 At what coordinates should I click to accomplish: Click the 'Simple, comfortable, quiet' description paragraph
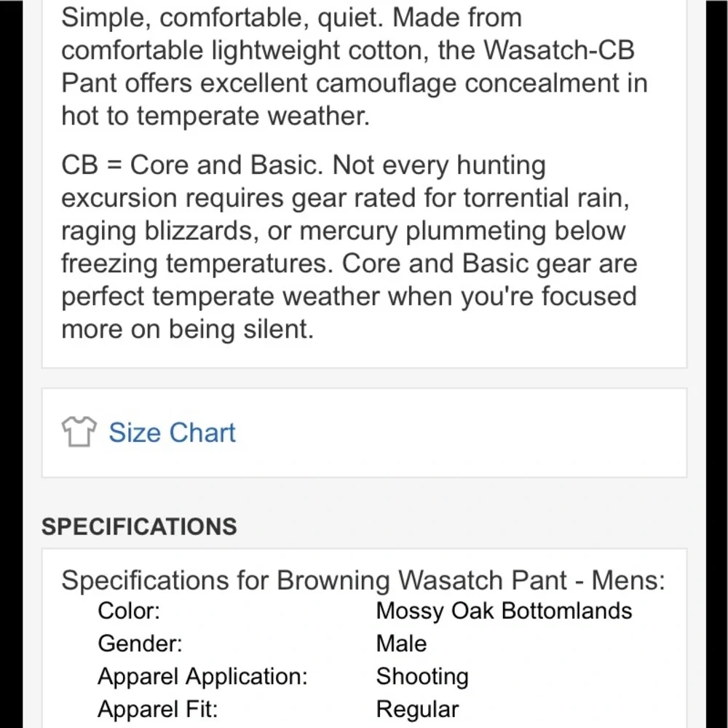coord(355,67)
